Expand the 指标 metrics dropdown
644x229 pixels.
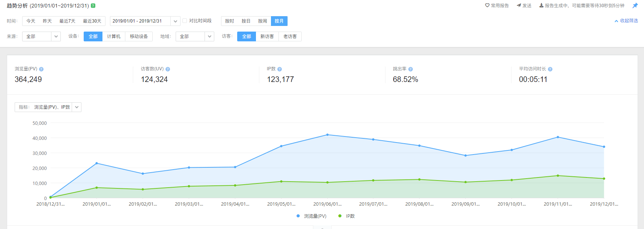(77, 107)
